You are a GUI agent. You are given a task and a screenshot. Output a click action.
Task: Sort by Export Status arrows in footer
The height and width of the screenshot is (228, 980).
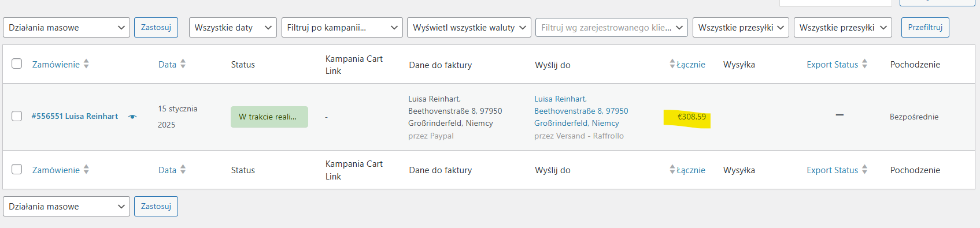click(864, 169)
